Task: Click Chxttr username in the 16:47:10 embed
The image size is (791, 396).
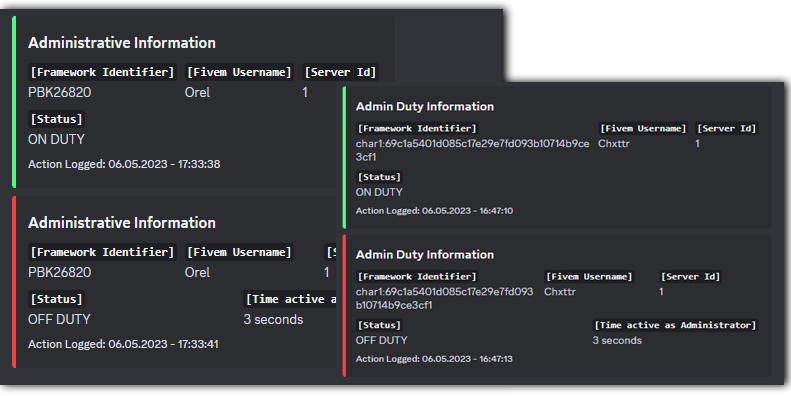Action: (613, 144)
